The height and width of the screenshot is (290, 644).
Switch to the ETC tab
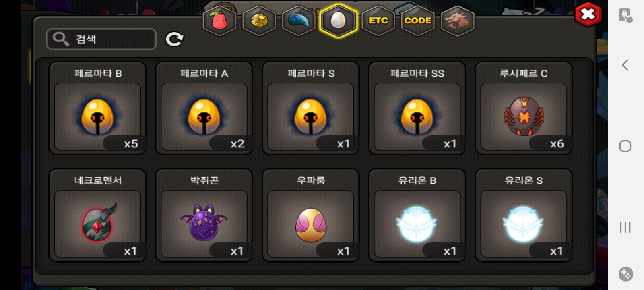click(378, 21)
